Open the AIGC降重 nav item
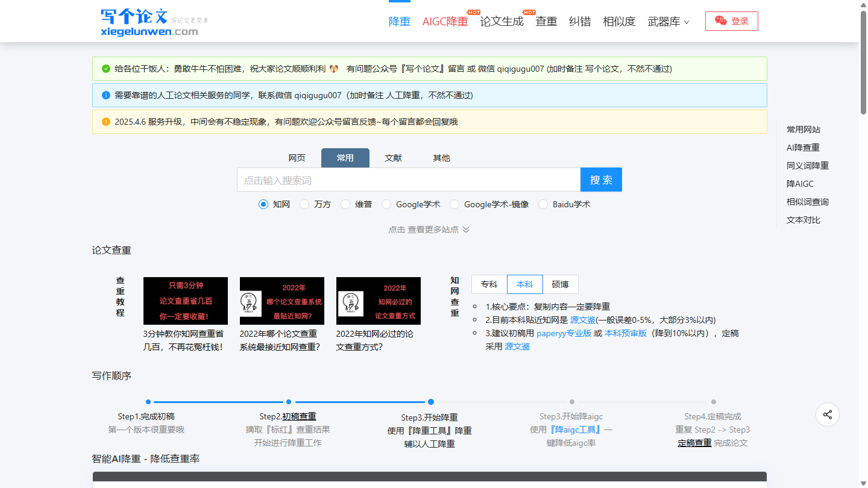Screen dimensions: 868x488 click(x=445, y=22)
